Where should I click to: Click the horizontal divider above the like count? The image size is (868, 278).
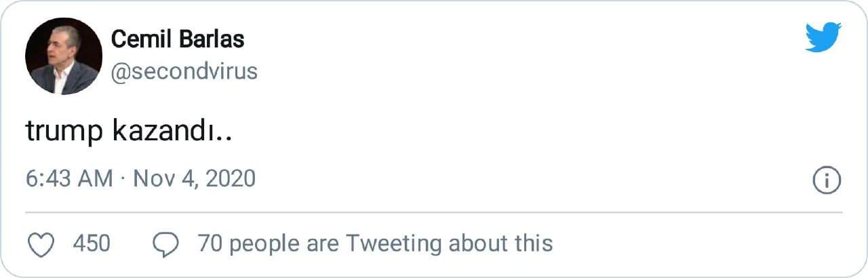point(434,212)
